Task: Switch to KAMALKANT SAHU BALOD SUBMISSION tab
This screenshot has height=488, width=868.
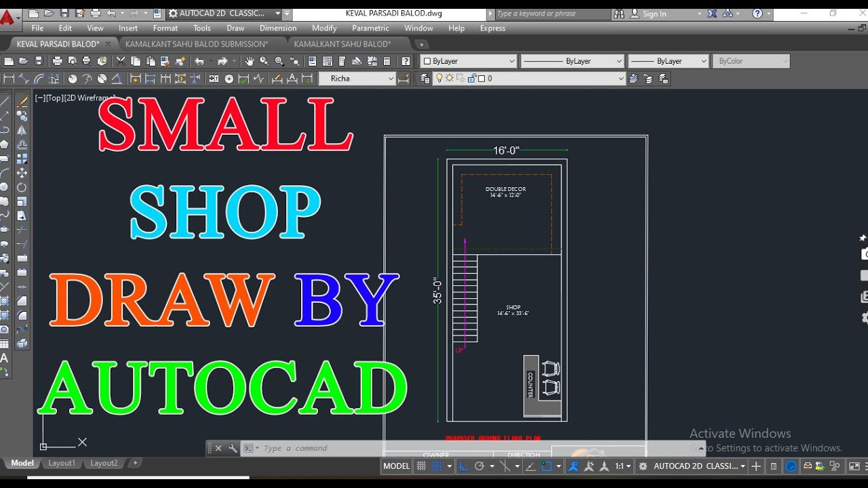Action: tap(197, 44)
